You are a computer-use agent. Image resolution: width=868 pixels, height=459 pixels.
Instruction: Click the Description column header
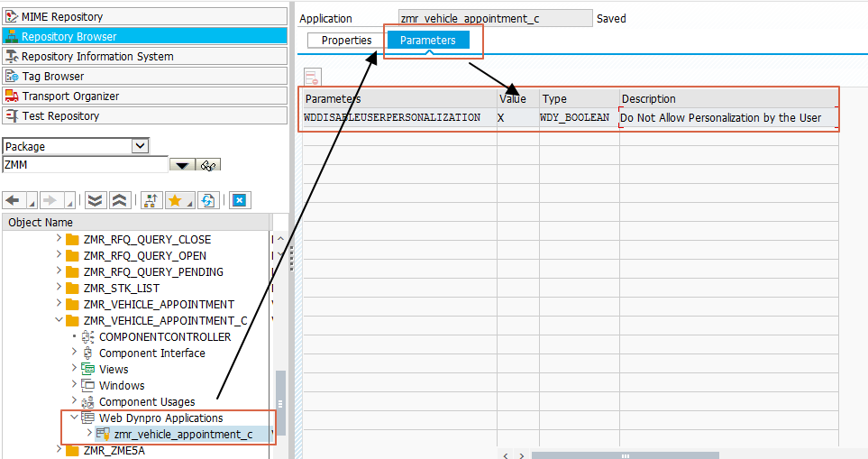728,98
